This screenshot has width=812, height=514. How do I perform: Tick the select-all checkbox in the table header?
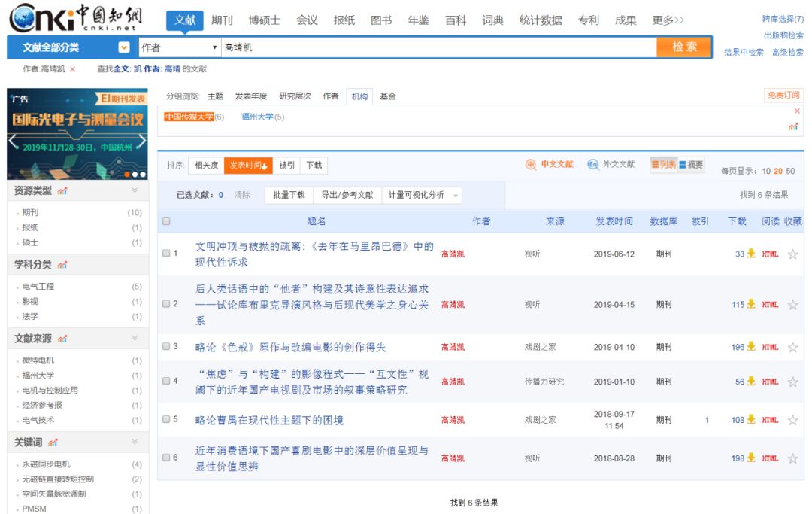166,221
